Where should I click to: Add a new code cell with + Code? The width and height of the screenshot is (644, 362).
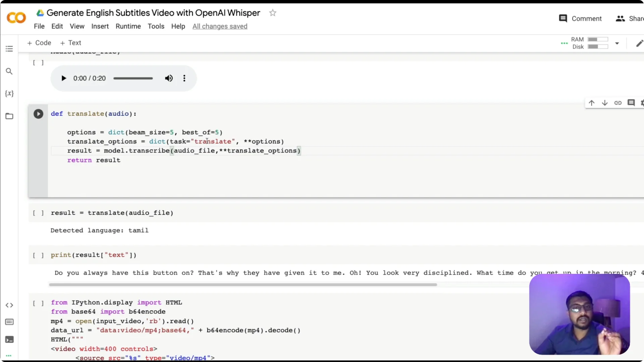(39, 43)
